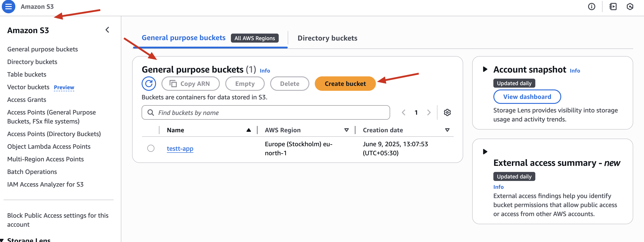Click the Delete button
The height and width of the screenshot is (242, 644).
click(290, 84)
